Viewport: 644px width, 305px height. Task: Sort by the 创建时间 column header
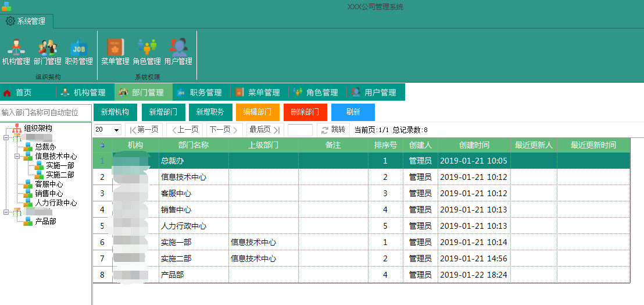click(x=474, y=145)
